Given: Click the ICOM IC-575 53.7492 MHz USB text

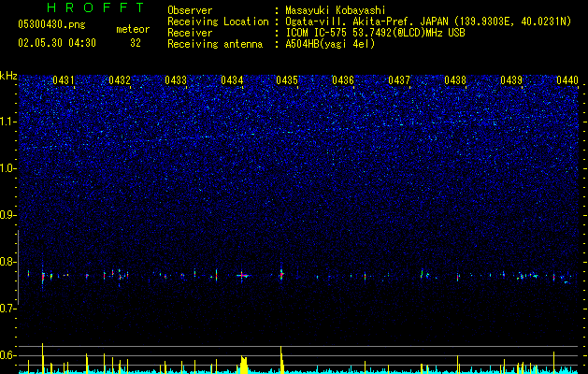Looking at the screenshot, I should tap(375, 33).
